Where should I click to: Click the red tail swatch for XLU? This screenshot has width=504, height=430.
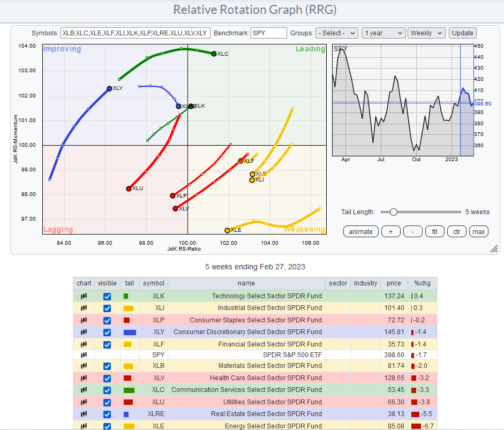click(128, 402)
